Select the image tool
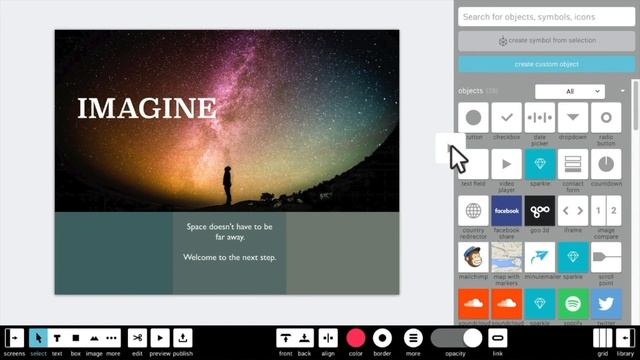This screenshot has height=360, width=640. (94, 338)
